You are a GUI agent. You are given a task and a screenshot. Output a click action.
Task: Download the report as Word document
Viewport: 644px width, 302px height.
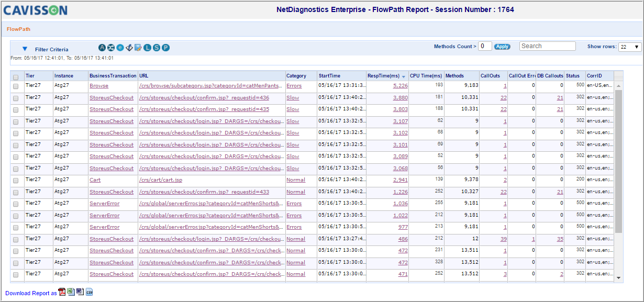(x=80, y=292)
